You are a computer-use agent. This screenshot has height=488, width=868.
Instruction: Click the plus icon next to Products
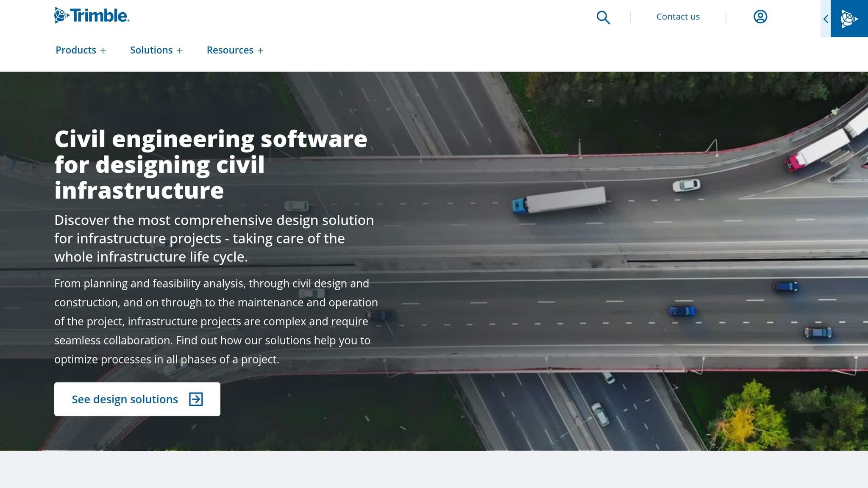(103, 51)
